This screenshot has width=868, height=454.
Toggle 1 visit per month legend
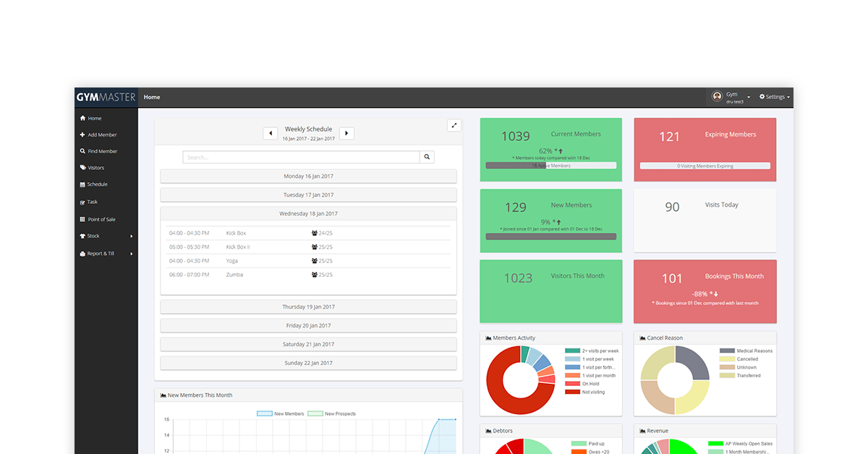point(590,376)
